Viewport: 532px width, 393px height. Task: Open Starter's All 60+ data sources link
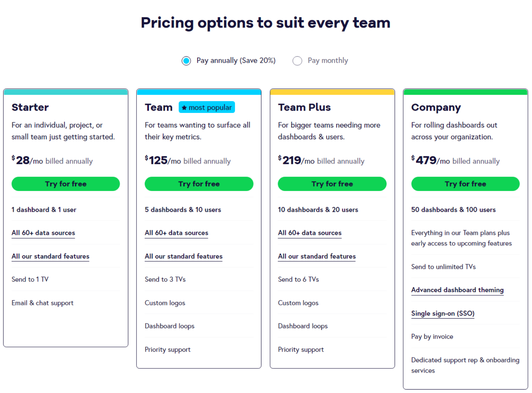tap(43, 233)
